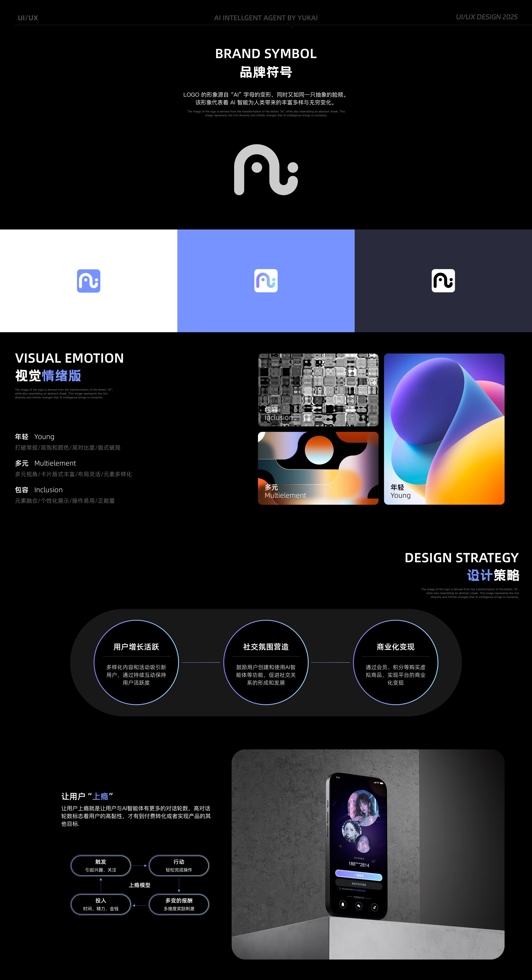This screenshot has height=980, width=532.
Task: Click the BRAND SYMBOL heading
Action: (266, 54)
